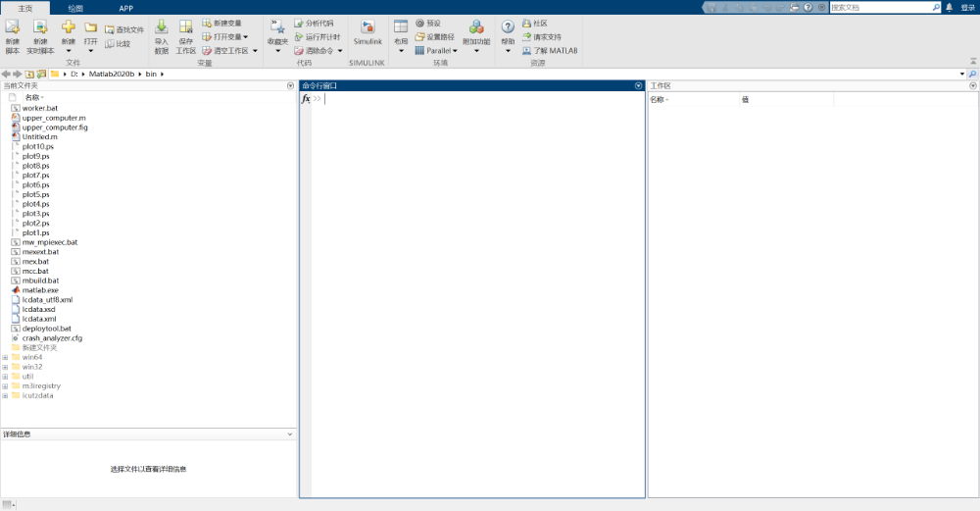Open 预设 (Preferences) with gear icon
980x511 pixels.
click(428, 24)
